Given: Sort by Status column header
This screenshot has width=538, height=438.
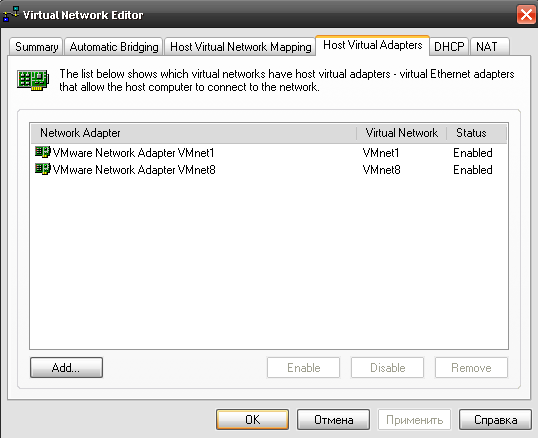Looking at the screenshot, I should [x=477, y=133].
